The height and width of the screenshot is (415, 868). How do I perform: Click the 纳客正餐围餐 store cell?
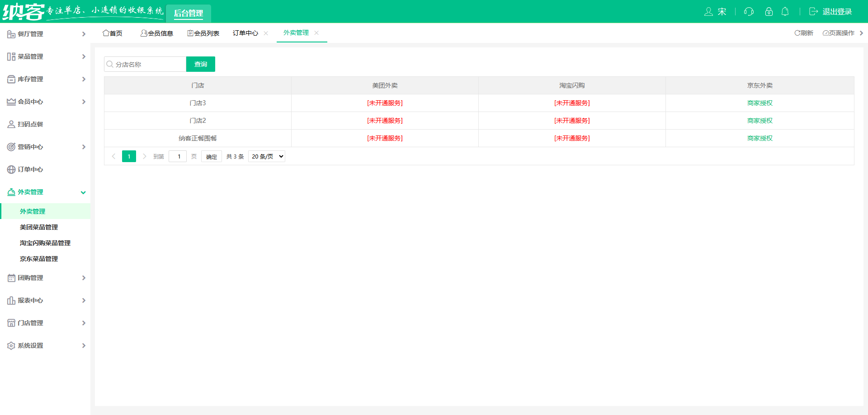198,138
